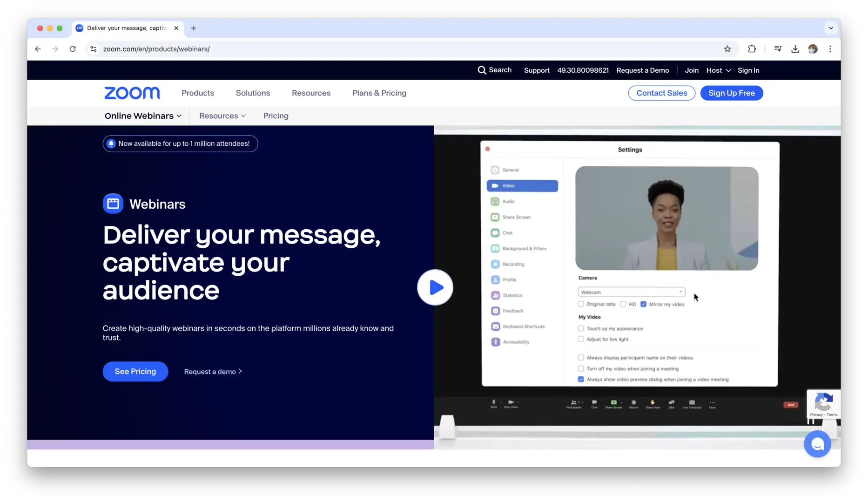Click the red End button in video
The image size is (868, 503).
(x=791, y=405)
